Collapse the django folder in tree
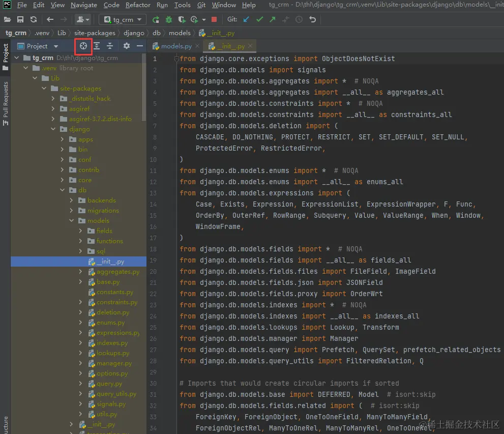Screen dimensions: 504x434 [53, 129]
